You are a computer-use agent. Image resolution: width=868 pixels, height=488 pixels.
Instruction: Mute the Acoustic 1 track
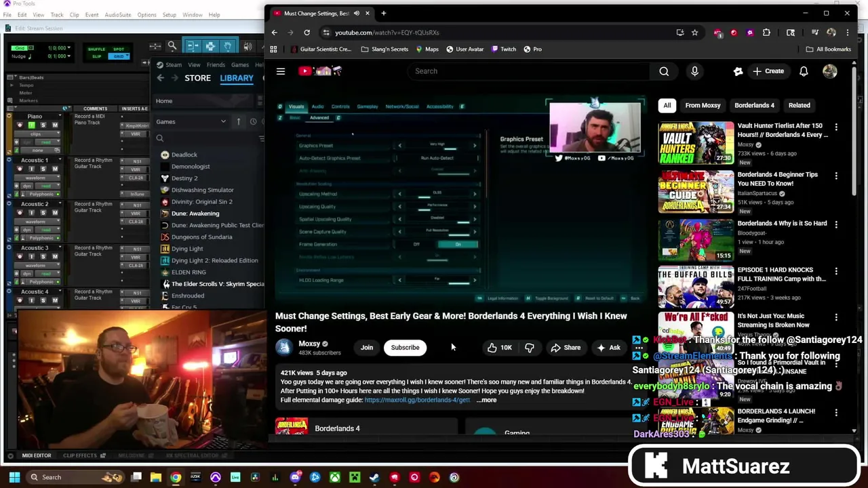point(55,169)
